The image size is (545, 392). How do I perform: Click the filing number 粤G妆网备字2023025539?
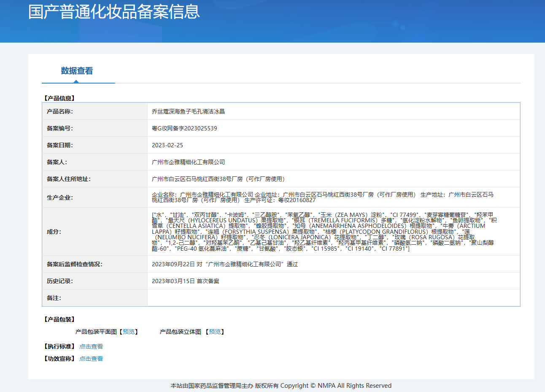point(184,128)
